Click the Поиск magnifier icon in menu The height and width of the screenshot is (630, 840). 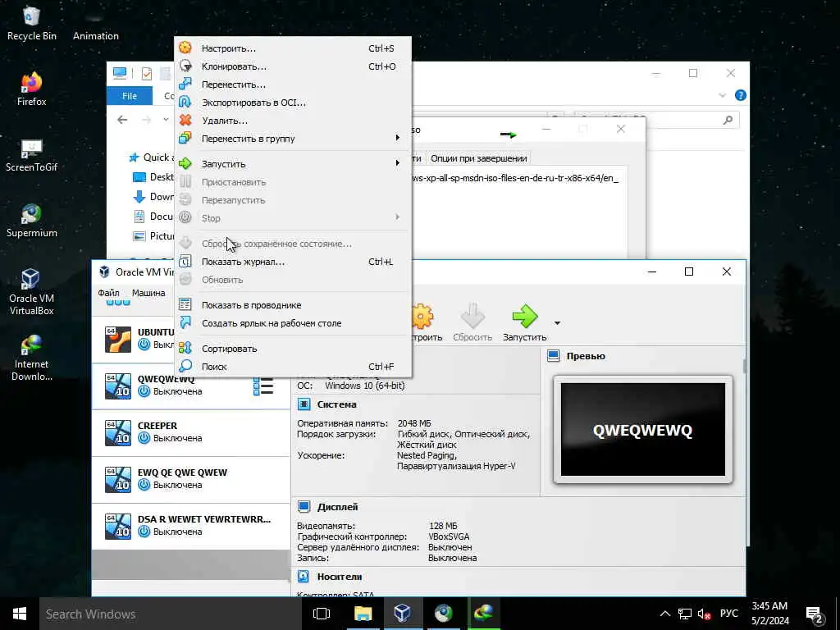[x=185, y=367]
